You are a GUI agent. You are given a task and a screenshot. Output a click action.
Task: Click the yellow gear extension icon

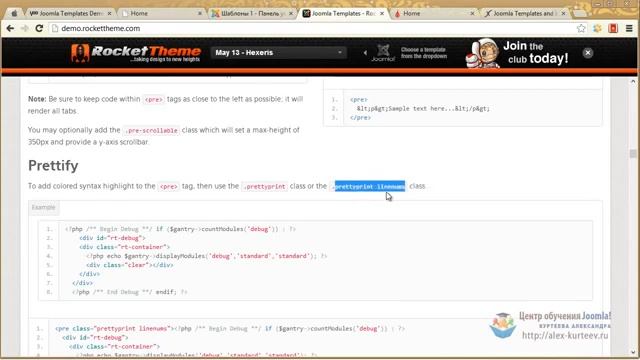(598, 28)
